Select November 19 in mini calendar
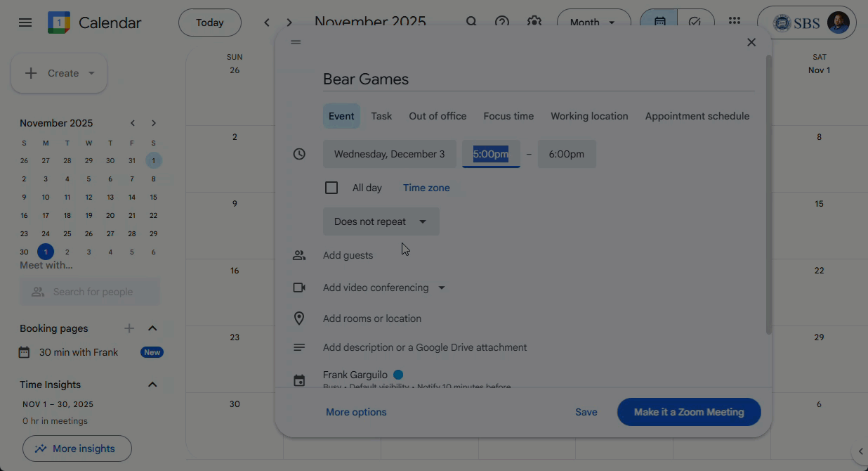 click(88, 215)
